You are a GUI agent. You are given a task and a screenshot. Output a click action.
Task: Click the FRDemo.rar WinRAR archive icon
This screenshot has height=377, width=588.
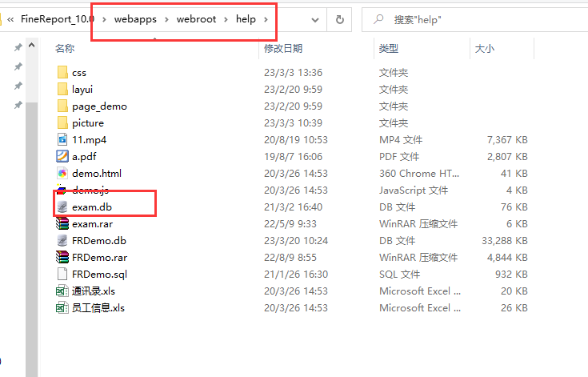pos(62,257)
